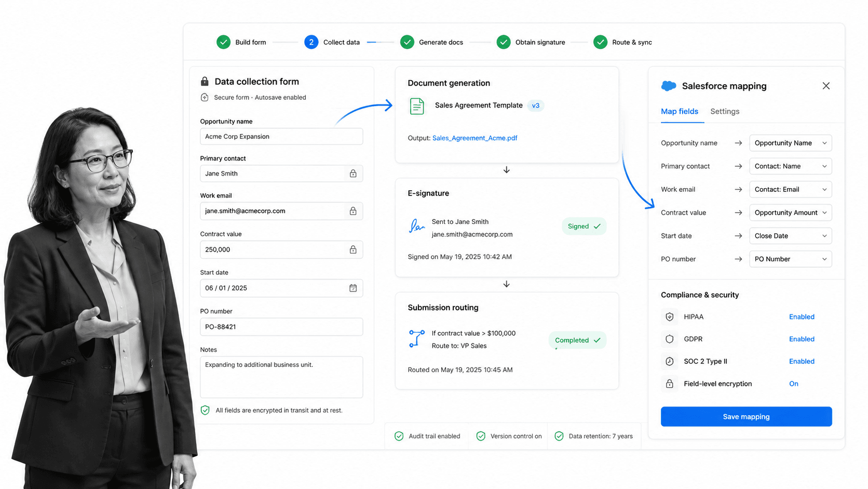868x489 pixels.
Task: Click the Version control on check icon
Action: tap(481, 436)
